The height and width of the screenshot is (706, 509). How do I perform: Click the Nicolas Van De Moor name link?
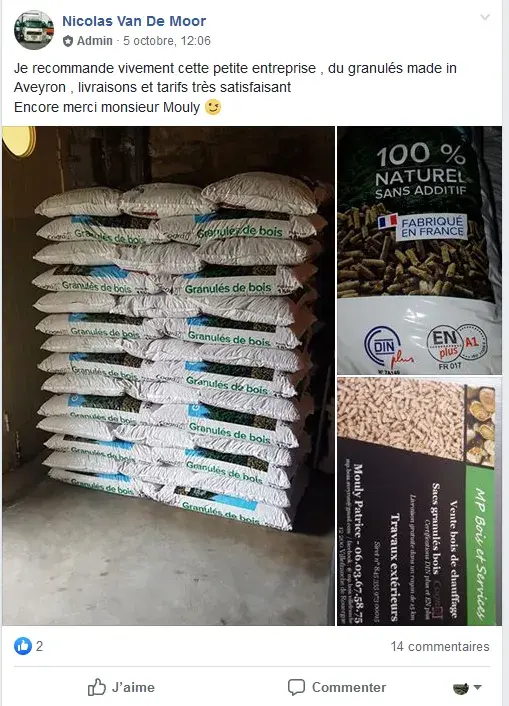(134, 21)
